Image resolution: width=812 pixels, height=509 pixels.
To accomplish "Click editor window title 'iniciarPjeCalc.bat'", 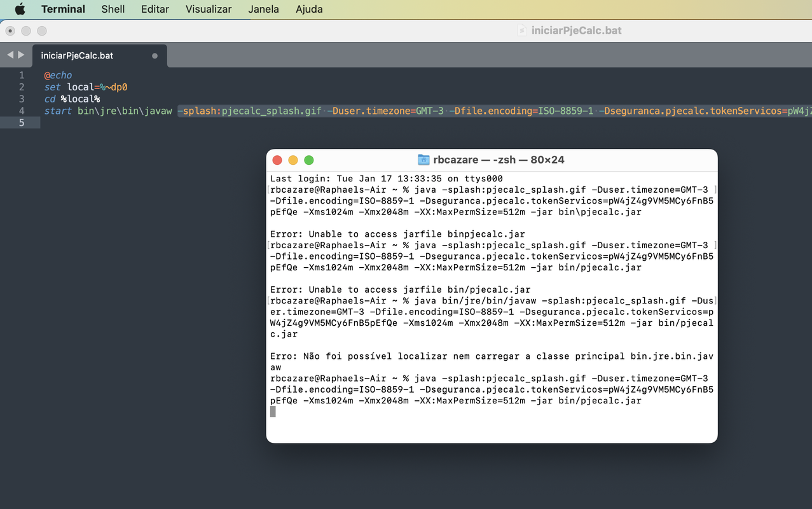I will tap(576, 31).
